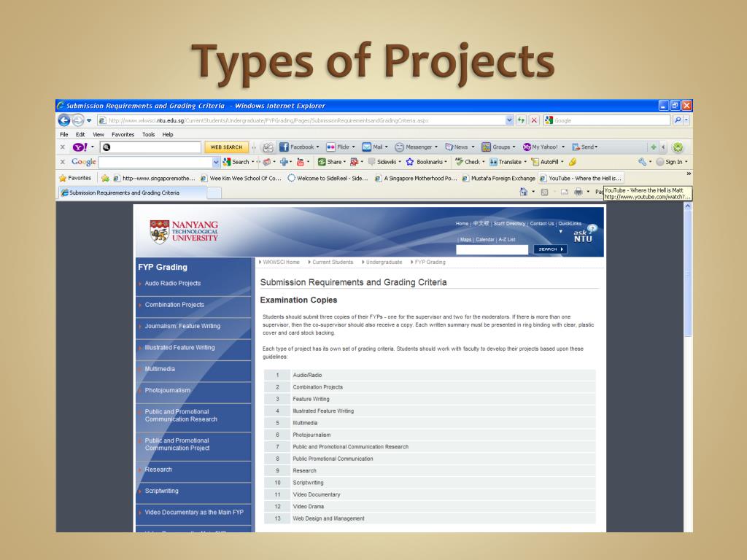
Task: Click the search magnifier button
Action: (x=678, y=120)
